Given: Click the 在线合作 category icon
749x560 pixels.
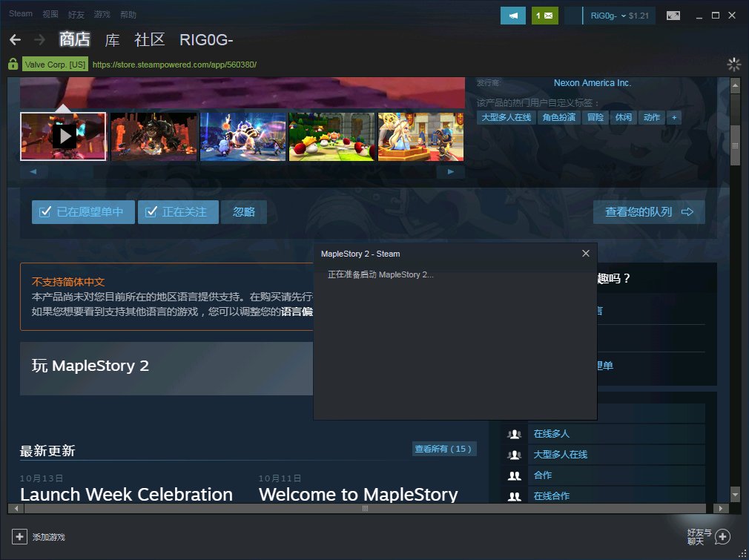Looking at the screenshot, I should click(514, 496).
